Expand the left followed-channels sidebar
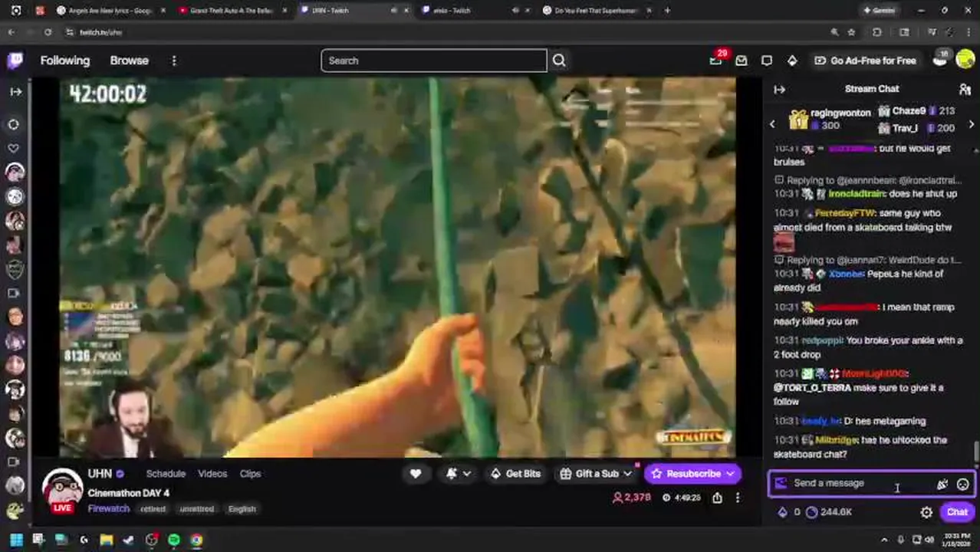This screenshot has width=980, height=552. [15, 91]
